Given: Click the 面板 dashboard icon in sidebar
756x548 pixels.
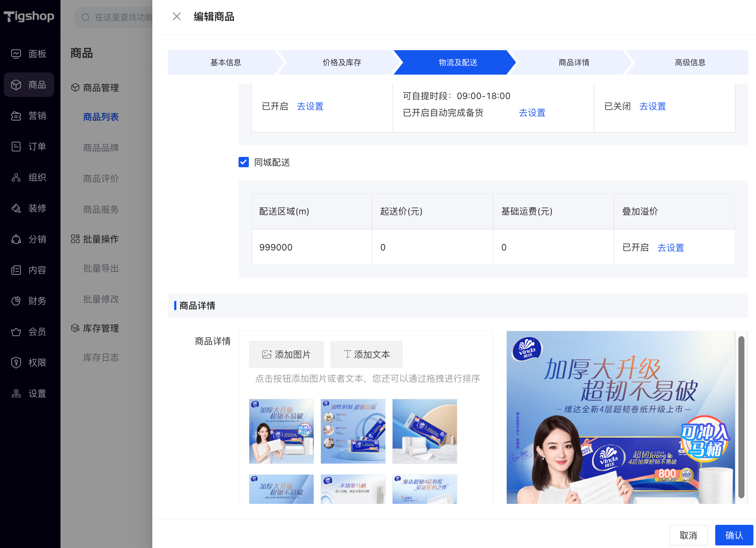Looking at the screenshot, I should [x=16, y=54].
